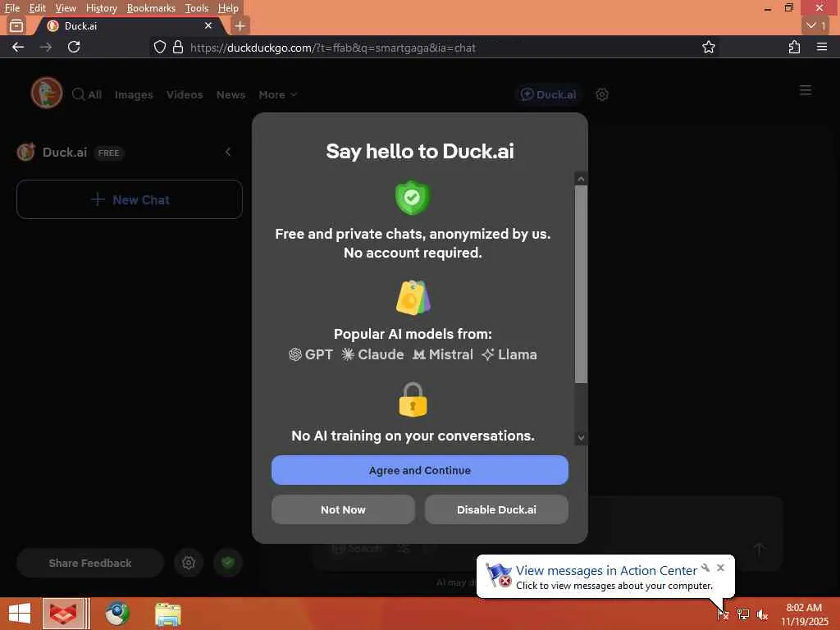Screen dimensions: 840x630
Task: Click the wrench icon in notification balloon
Action: [705, 568]
